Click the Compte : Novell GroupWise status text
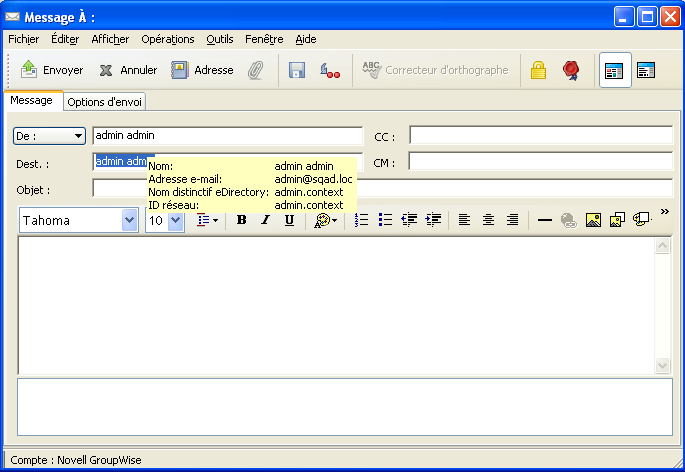The height and width of the screenshot is (472, 685). click(76, 460)
